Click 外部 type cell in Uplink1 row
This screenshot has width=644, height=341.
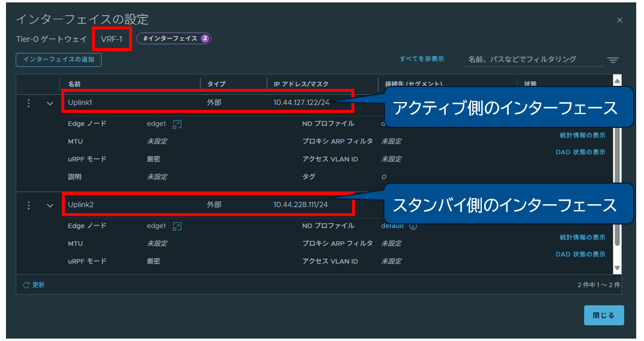214,103
